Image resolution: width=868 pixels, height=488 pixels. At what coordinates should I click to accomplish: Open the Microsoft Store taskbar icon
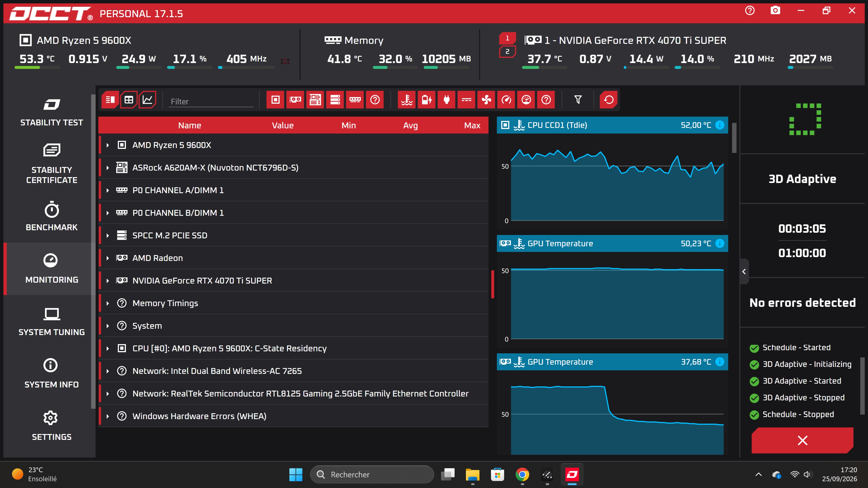(x=497, y=474)
